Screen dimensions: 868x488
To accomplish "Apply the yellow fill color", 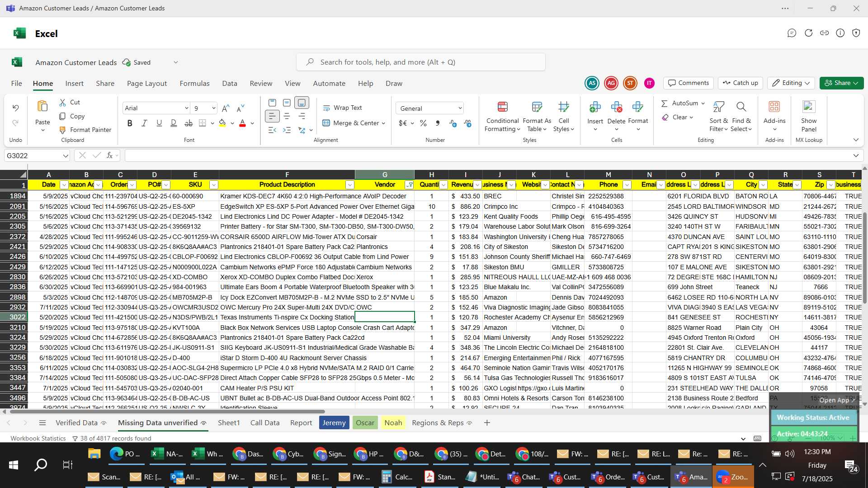I will click(x=222, y=123).
